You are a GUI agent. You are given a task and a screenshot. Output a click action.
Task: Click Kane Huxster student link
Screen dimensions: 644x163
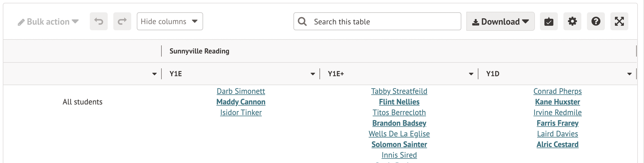[x=557, y=102]
